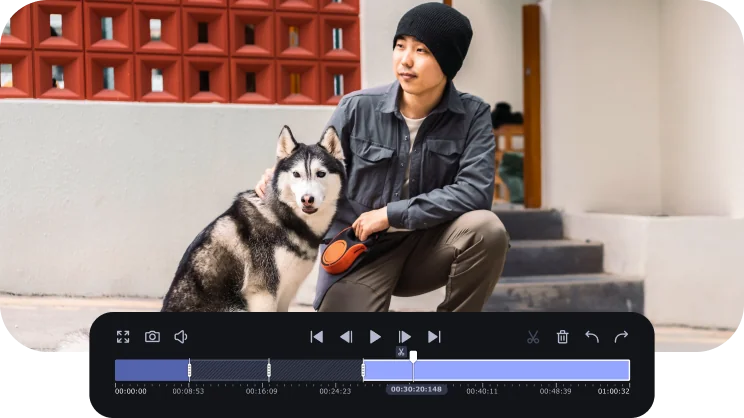744x418 pixels.
Task: Step back one frame
Action: (x=346, y=337)
